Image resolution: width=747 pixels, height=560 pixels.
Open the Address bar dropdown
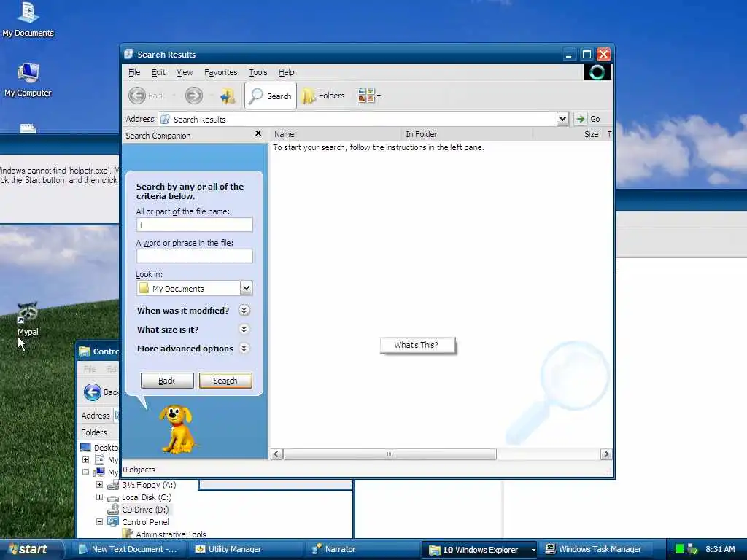(x=562, y=119)
